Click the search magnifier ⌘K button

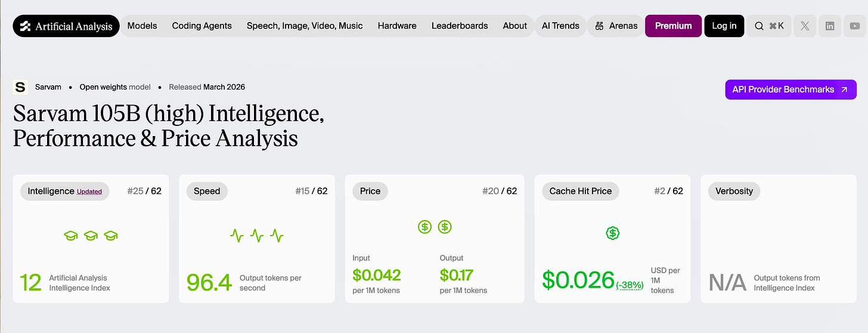point(769,26)
